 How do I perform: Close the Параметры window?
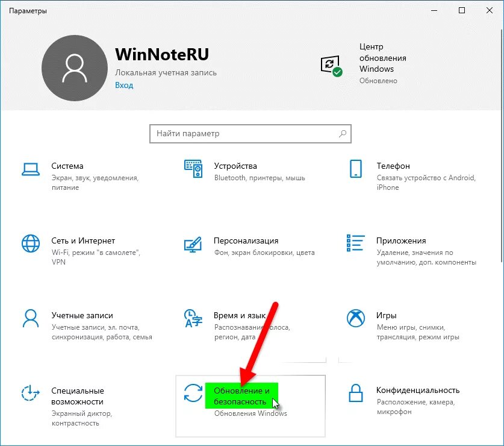[490, 11]
